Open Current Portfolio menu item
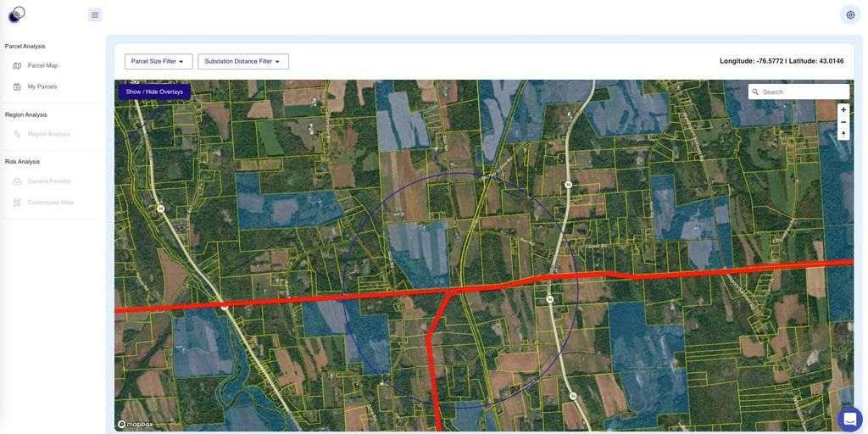This screenshot has height=434, width=868. 49,181
